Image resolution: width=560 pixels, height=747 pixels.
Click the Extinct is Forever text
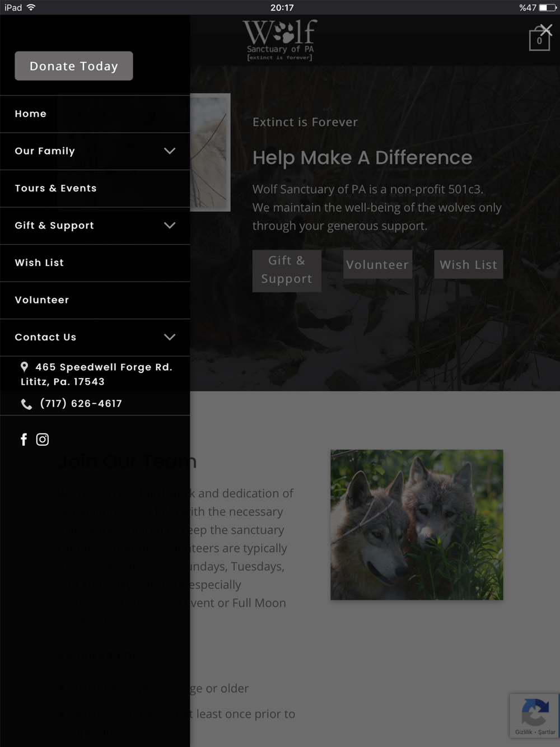305,122
